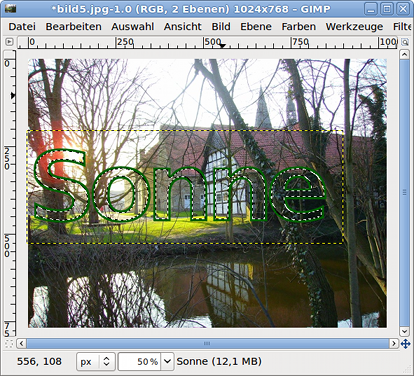414x376 pixels.
Task: Click the navigation cross icon at bottom right
Action: click(x=405, y=343)
